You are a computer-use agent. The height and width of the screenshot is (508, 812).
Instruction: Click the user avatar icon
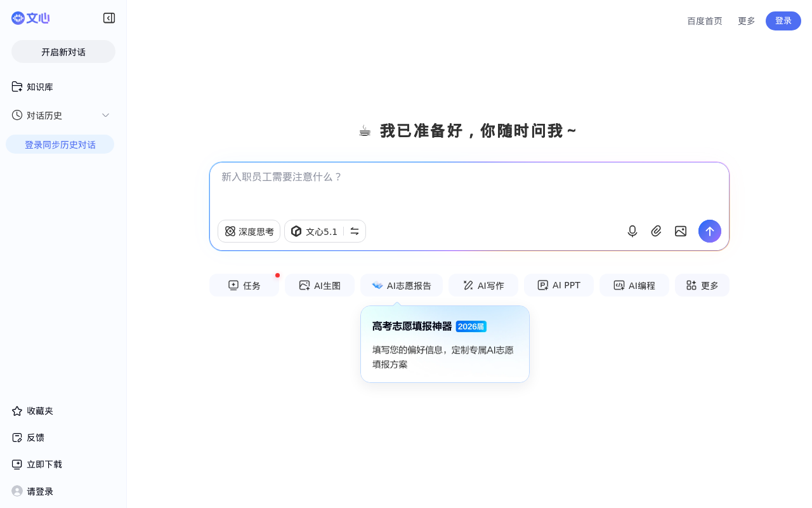point(17,491)
